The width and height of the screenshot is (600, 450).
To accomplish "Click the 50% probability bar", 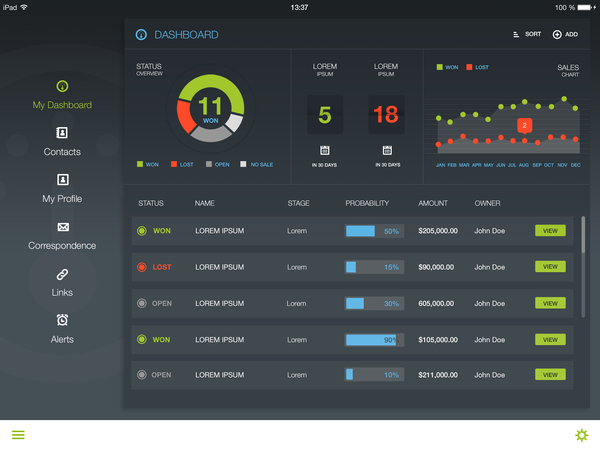I will pos(374,231).
